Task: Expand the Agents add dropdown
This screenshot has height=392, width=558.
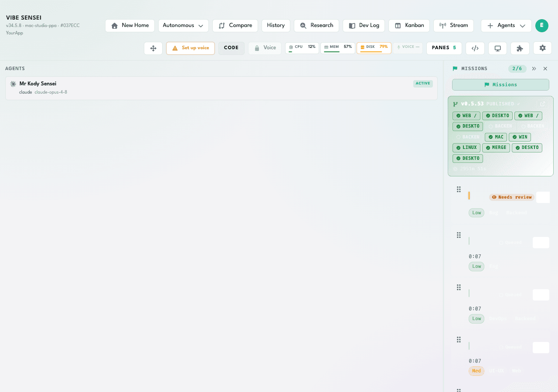Action: (506, 26)
